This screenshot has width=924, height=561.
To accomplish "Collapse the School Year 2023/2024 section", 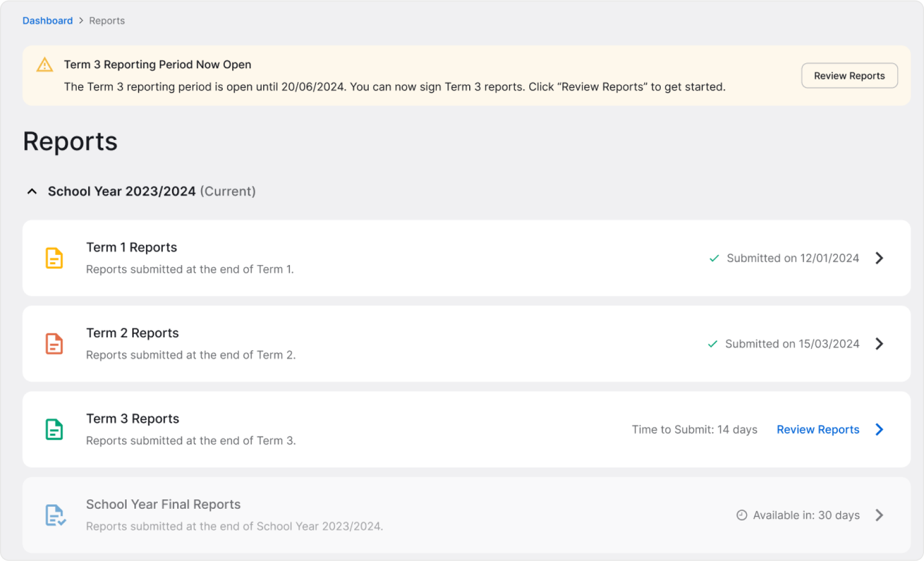I will coord(32,192).
